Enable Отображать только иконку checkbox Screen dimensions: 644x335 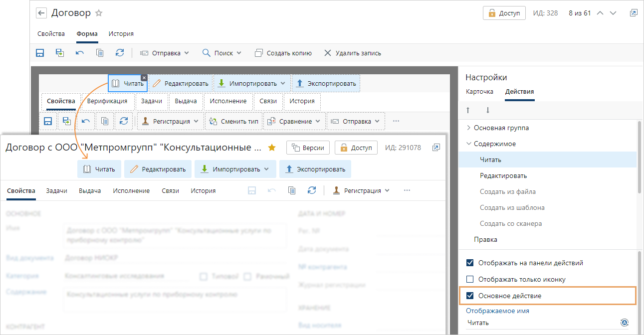469,279
